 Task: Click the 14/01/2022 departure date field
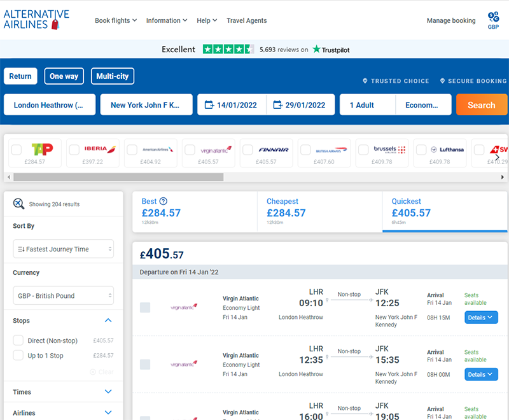point(232,105)
